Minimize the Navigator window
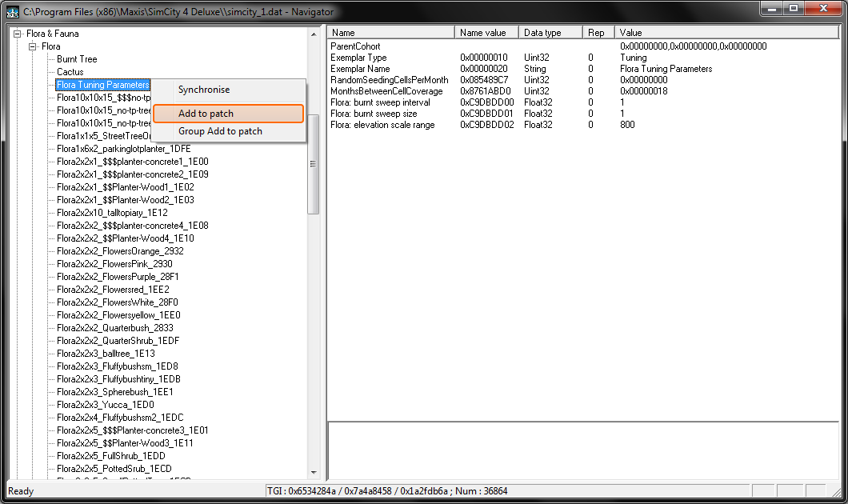The image size is (848, 504). click(x=772, y=9)
